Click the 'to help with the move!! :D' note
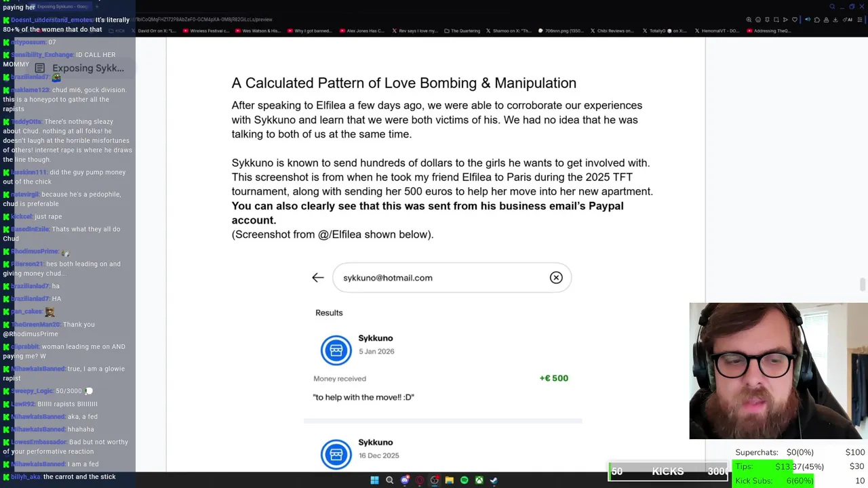 pos(363,396)
